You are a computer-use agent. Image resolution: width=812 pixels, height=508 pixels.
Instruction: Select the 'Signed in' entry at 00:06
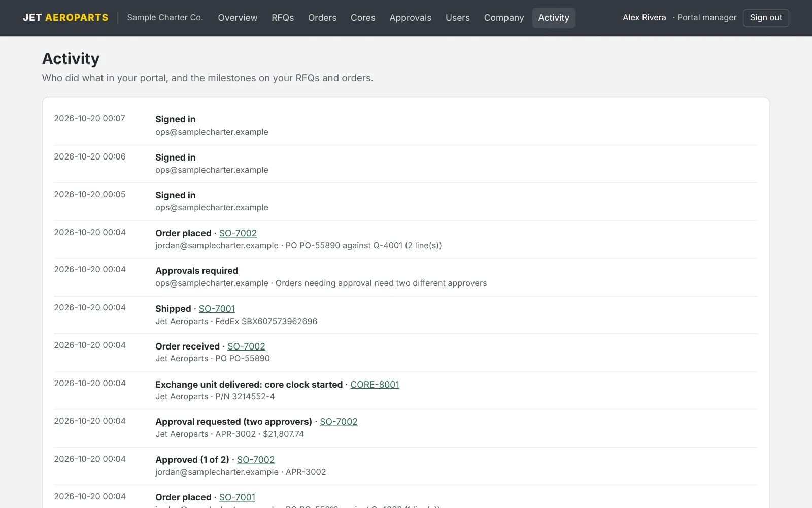[x=176, y=157]
